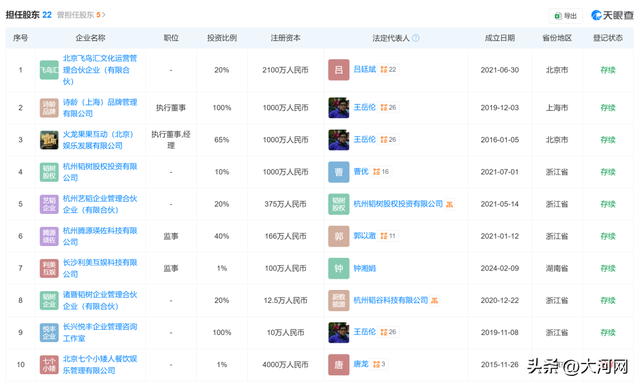The width and height of the screenshot is (640, 386).
Task: Click the 2100万人民币 registered capital cell
Action: [285, 70]
